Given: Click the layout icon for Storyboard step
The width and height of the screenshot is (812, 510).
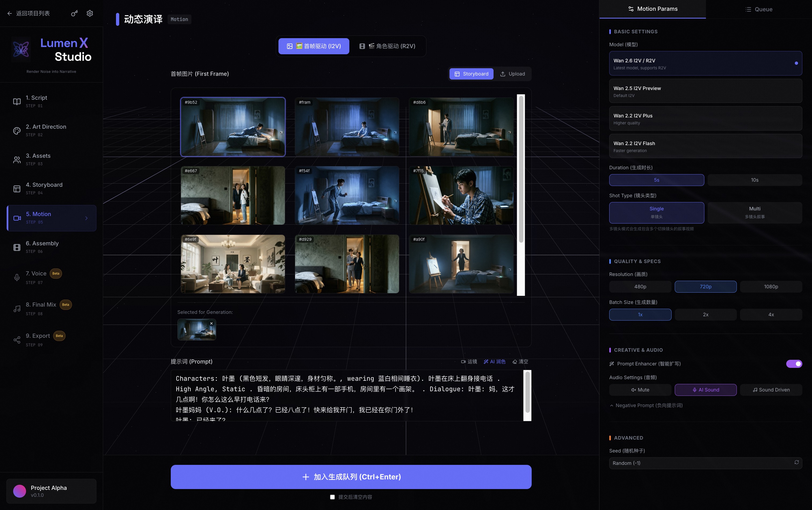Looking at the screenshot, I should pos(17,189).
